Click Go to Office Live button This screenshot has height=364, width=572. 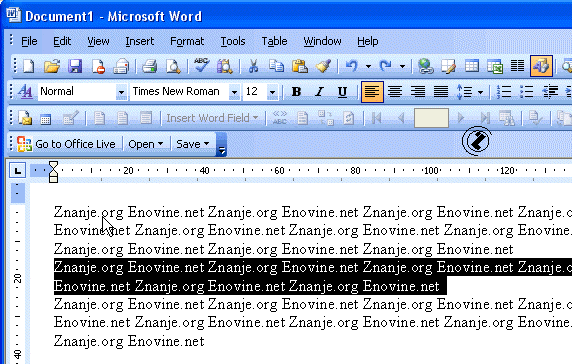click(66, 144)
